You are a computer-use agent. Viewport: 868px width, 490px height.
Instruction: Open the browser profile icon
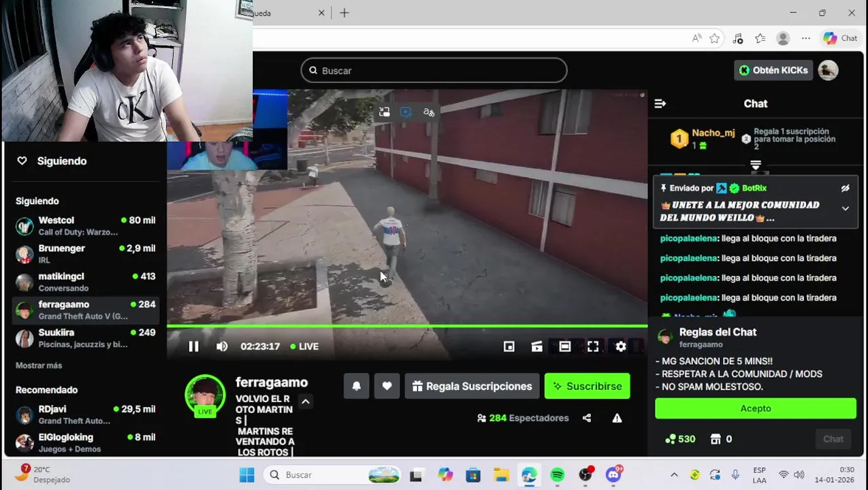click(783, 38)
